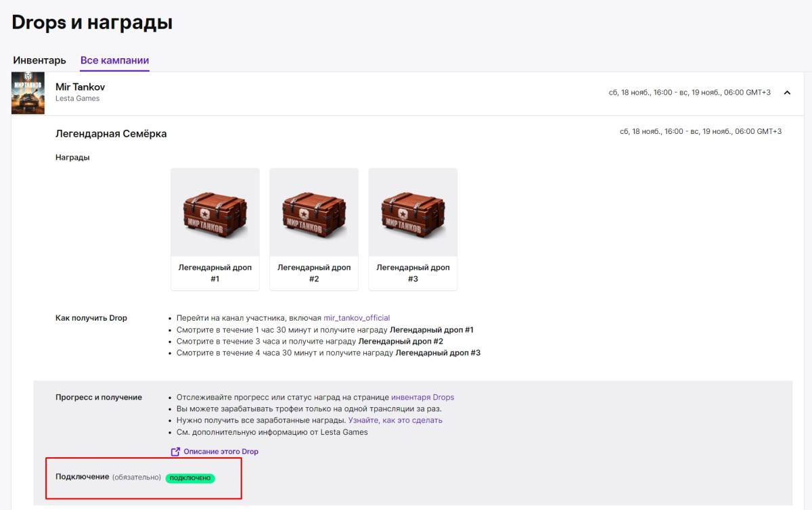812x510 pixels.
Task: Click the external link icon beside Описание этого Drop
Action: [175, 452]
